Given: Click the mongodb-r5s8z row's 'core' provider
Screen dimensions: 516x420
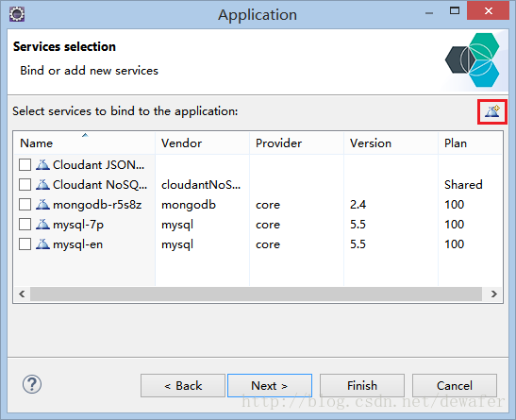Looking at the screenshot, I should 268,205.
